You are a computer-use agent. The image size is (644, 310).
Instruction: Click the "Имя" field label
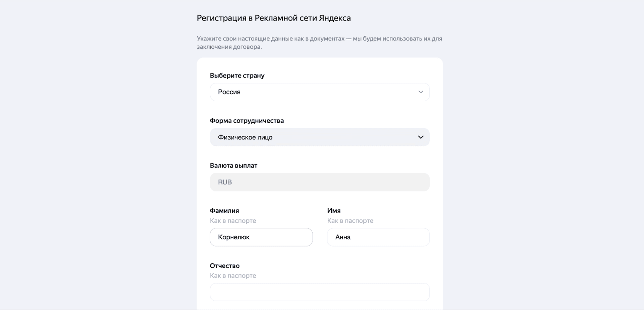coord(333,211)
